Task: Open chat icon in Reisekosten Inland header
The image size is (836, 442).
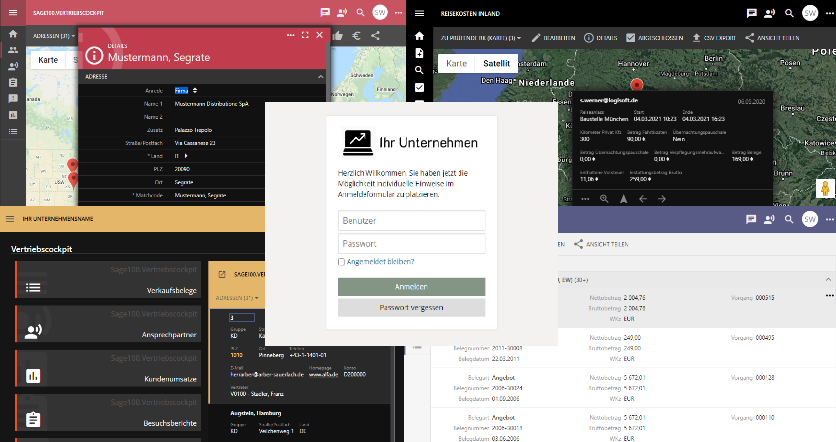Action: tap(752, 13)
